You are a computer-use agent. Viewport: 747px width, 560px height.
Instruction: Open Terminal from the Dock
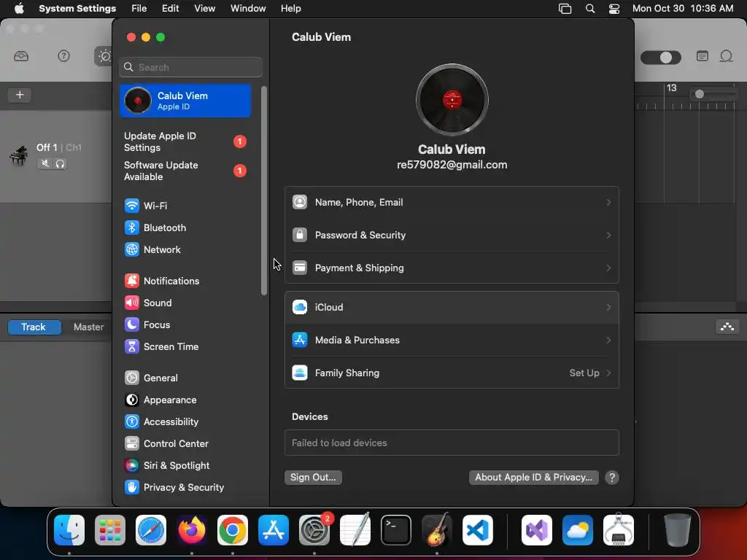396,530
